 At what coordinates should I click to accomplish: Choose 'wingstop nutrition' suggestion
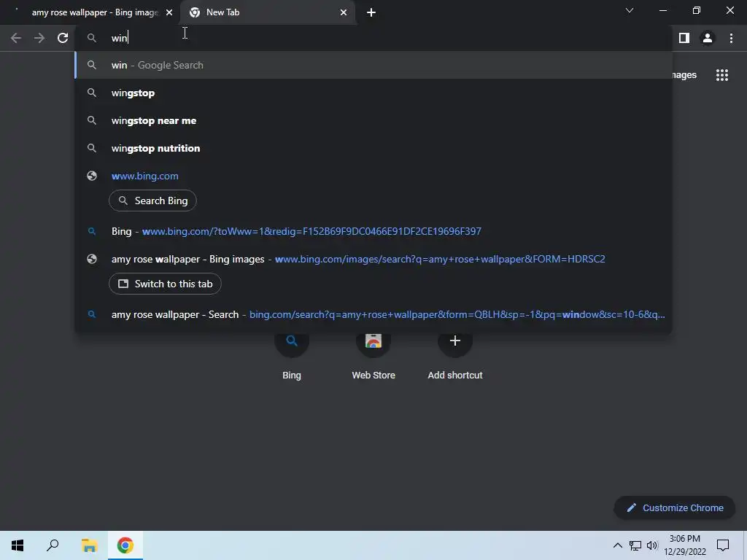point(373,148)
